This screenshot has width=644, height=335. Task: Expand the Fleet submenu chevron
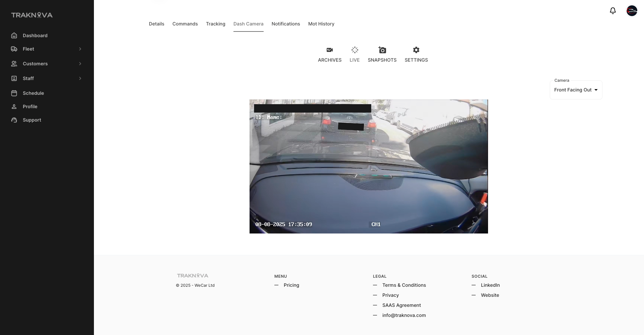pyautogui.click(x=80, y=49)
